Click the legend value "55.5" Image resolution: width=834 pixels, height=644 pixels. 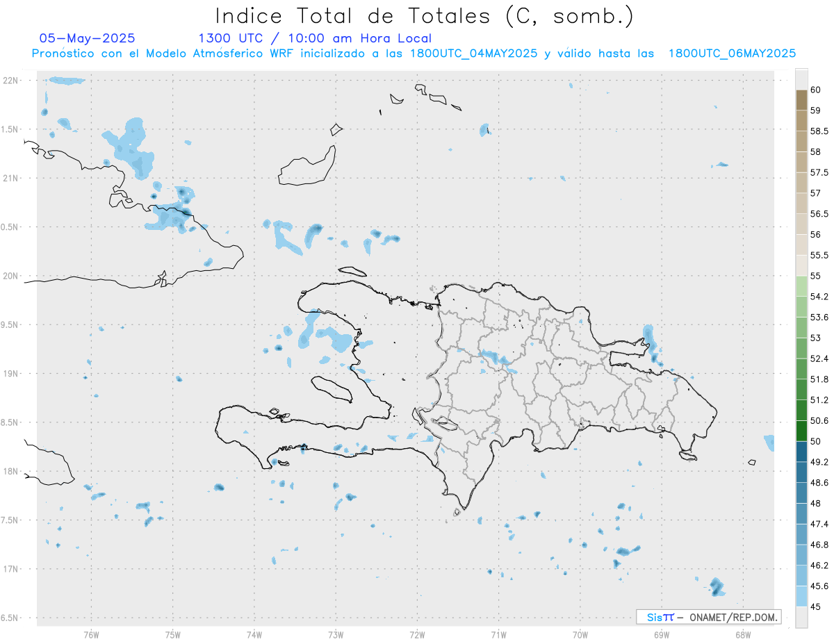(819, 255)
